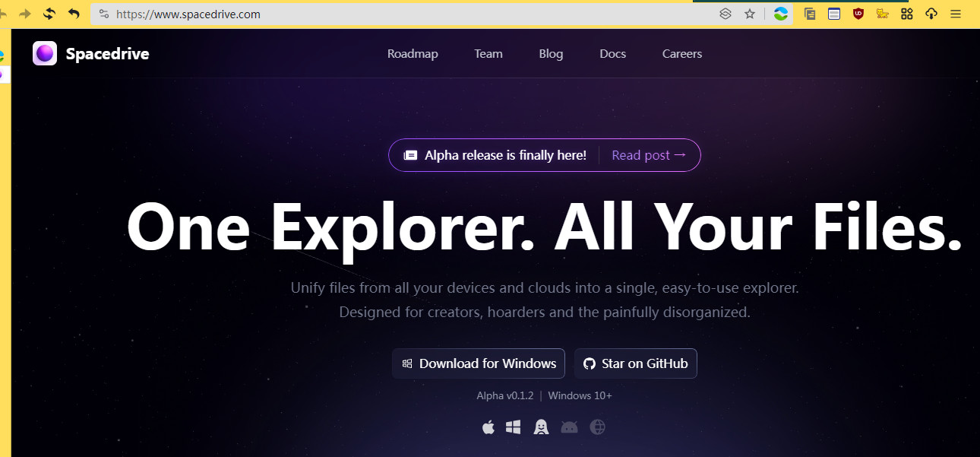Click the cloud download icon
980x457 pixels.
coord(931,14)
